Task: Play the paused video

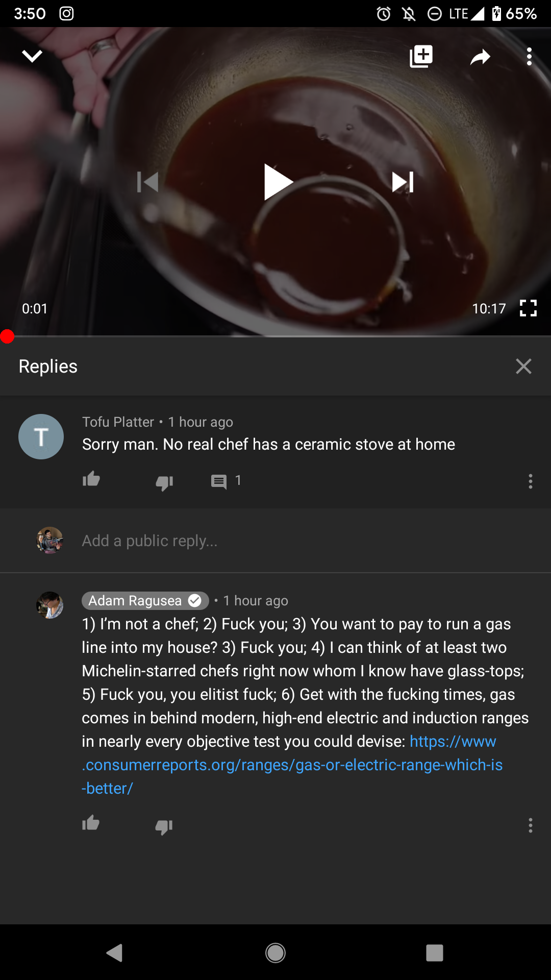Action: 278,182
